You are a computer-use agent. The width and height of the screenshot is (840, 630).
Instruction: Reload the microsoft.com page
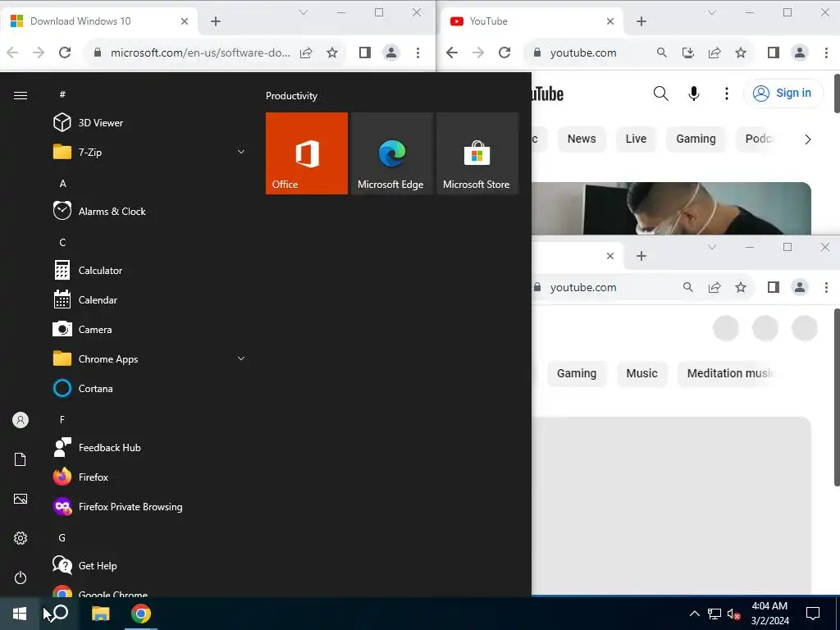point(65,52)
